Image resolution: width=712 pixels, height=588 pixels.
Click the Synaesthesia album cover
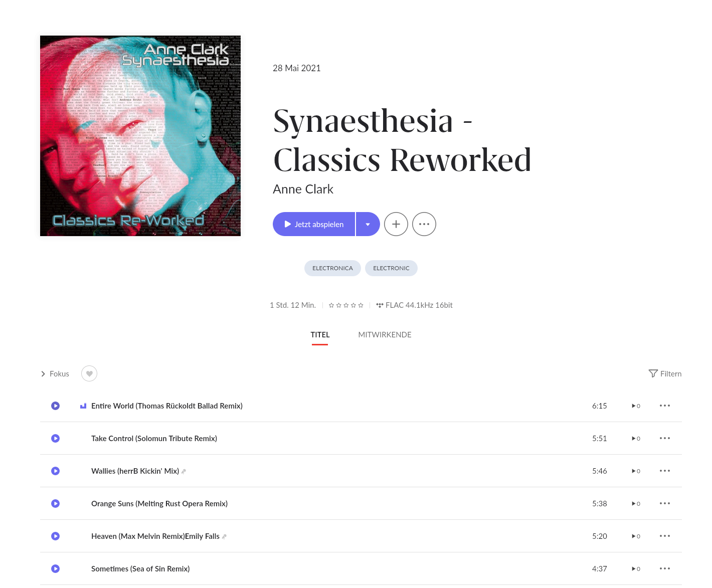point(140,136)
